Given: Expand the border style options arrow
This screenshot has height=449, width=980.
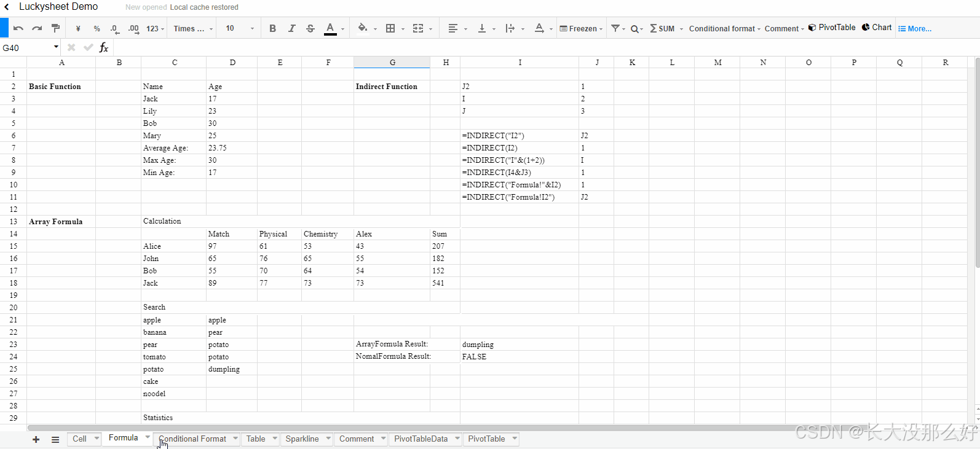Looking at the screenshot, I should point(403,29).
